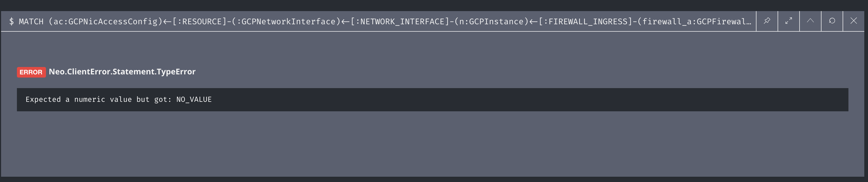Click the MATCH keyword in the query

pos(31,21)
